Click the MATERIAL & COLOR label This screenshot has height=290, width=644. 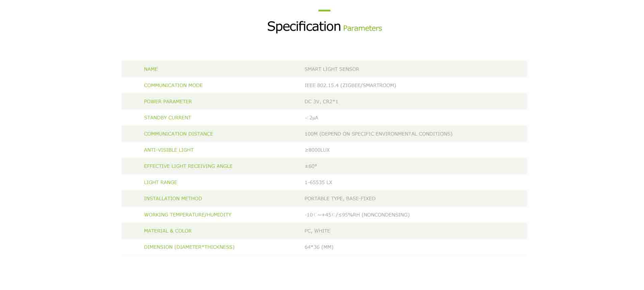pos(167,231)
